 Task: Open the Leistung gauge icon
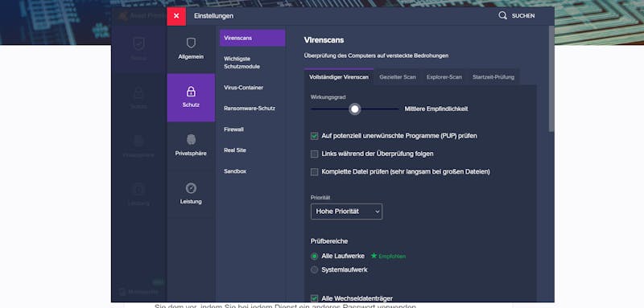[191, 188]
